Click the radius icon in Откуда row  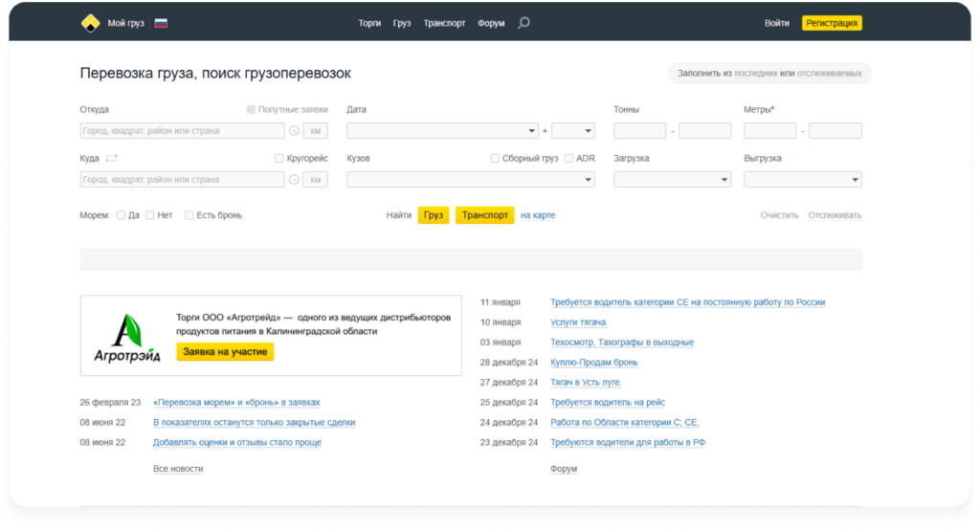(294, 131)
